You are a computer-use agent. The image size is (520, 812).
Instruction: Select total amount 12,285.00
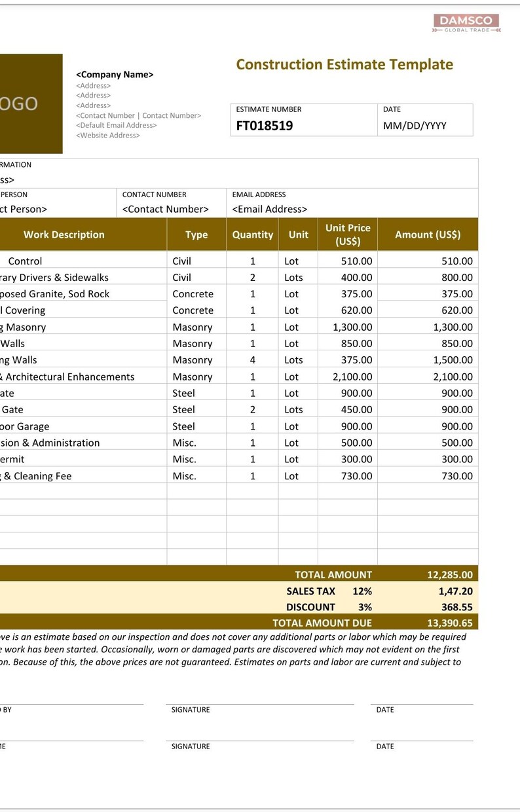point(449,575)
